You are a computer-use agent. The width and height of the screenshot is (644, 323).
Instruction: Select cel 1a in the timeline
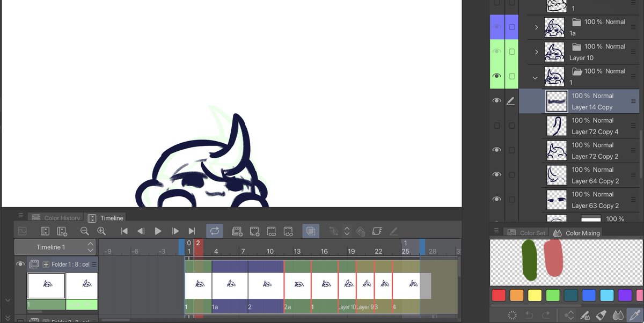point(230,287)
